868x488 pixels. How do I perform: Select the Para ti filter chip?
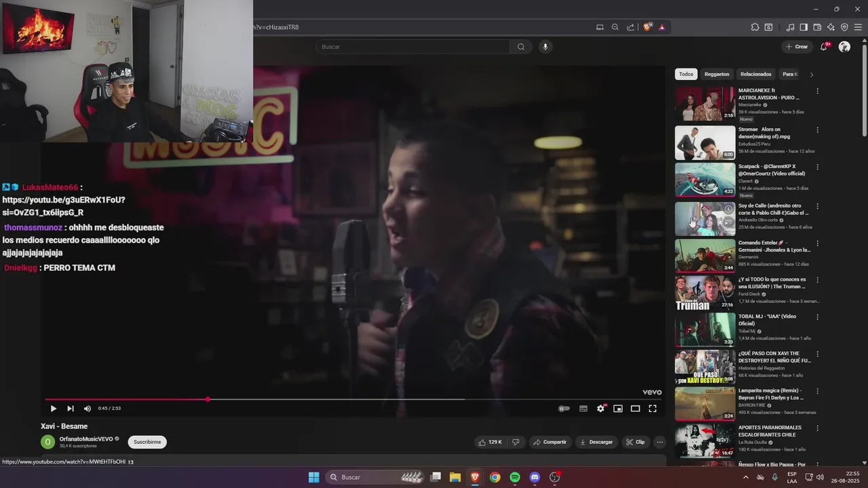[790, 75]
